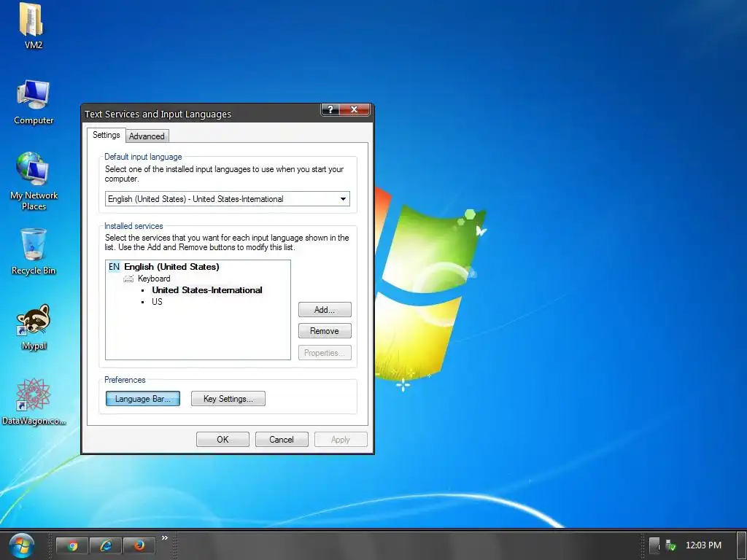Image resolution: width=747 pixels, height=560 pixels.
Task: Select the US keyboard layout
Action: (158, 302)
